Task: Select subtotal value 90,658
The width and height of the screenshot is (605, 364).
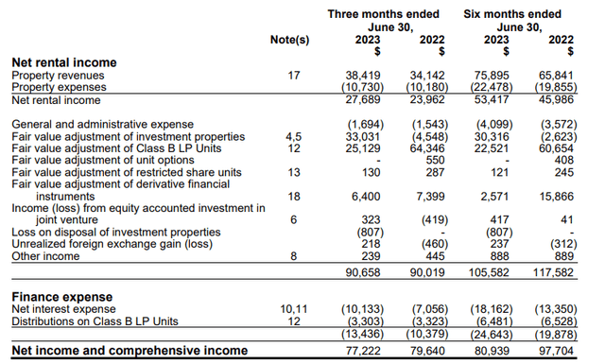Action: tap(363, 272)
